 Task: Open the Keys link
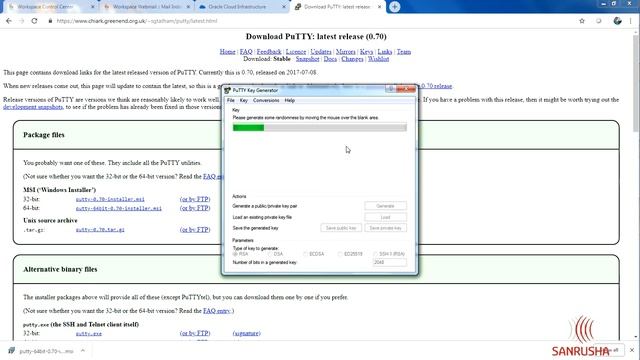367,51
